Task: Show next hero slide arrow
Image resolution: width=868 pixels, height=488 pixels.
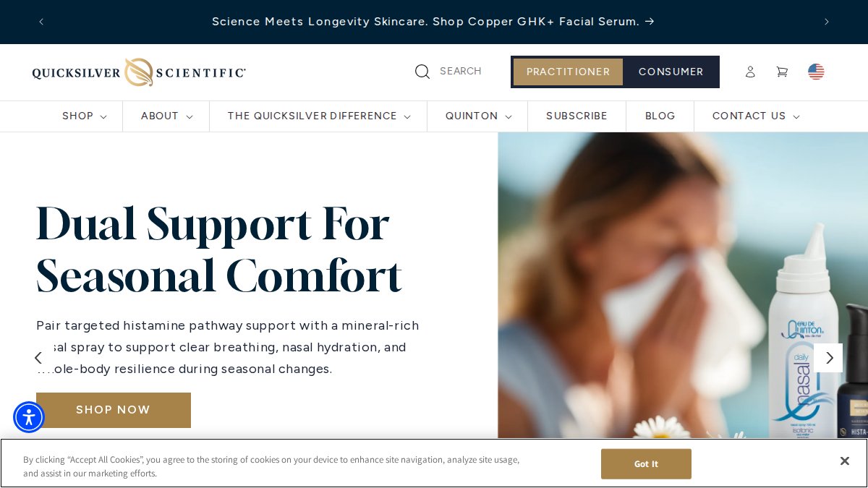Action: pos(828,358)
